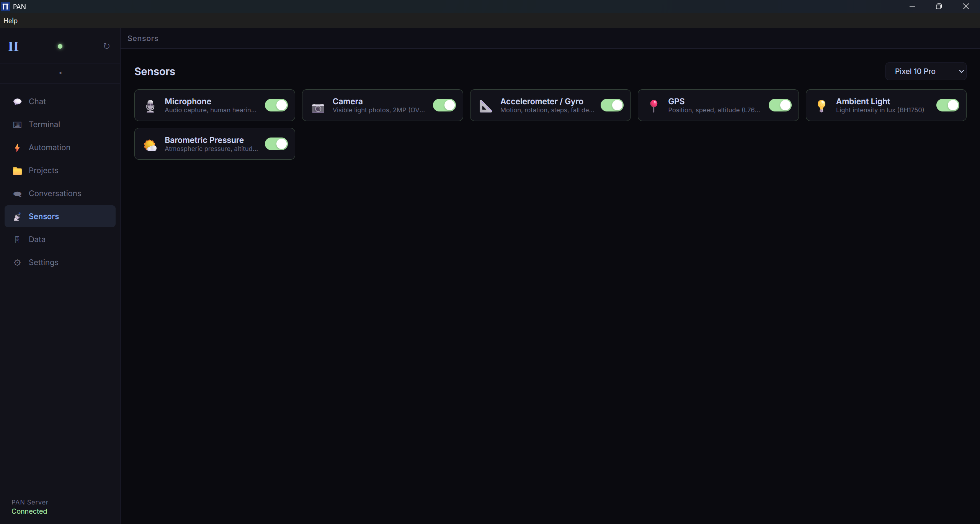
Task: Click the refresh icon in sidebar header
Action: pyautogui.click(x=106, y=46)
